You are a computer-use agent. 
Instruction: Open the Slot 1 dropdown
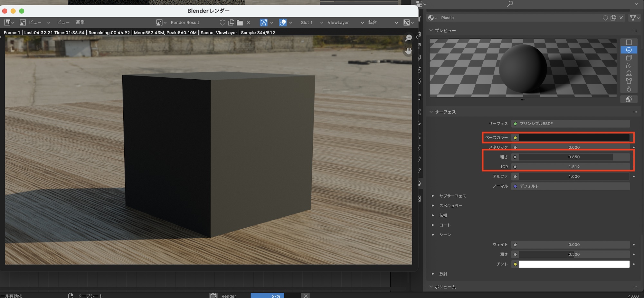click(x=311, y=23)
